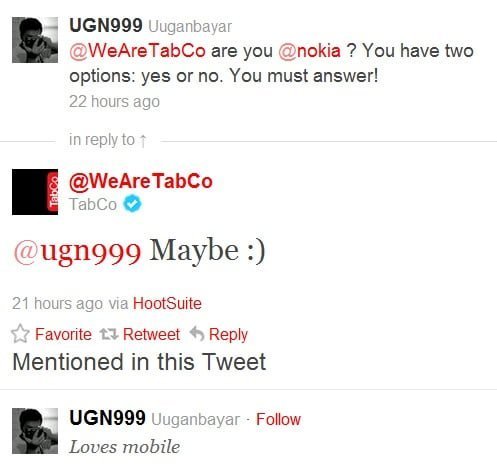
Task: Click the Favorite text link
Action: click(x=63, y=334)
